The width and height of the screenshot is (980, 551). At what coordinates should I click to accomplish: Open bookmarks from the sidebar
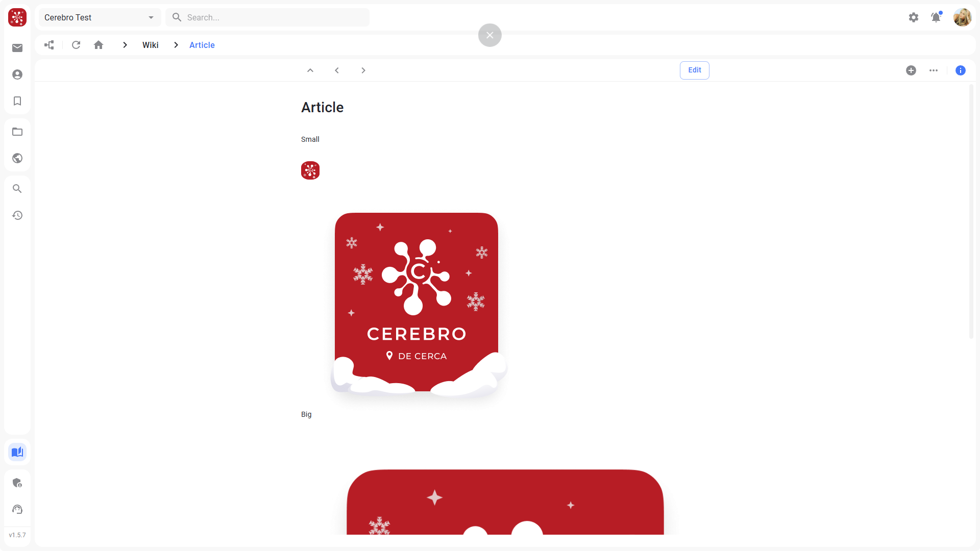(x=17, y=101)
